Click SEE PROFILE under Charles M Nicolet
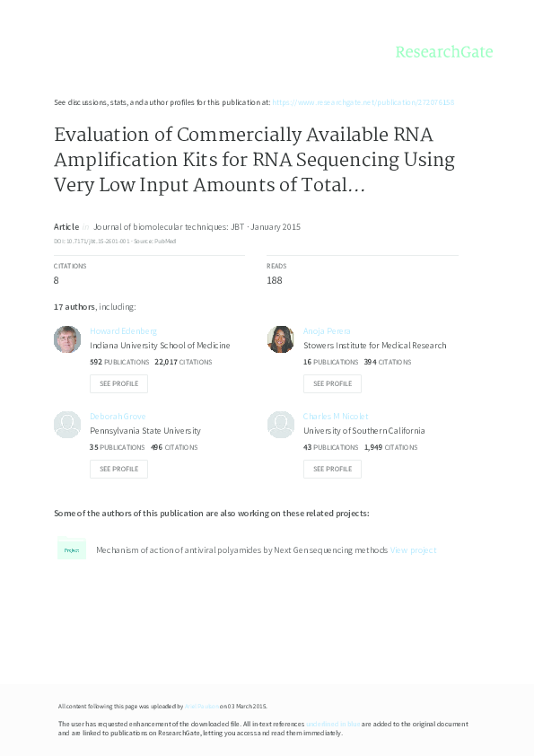 (x=332, y=469)
